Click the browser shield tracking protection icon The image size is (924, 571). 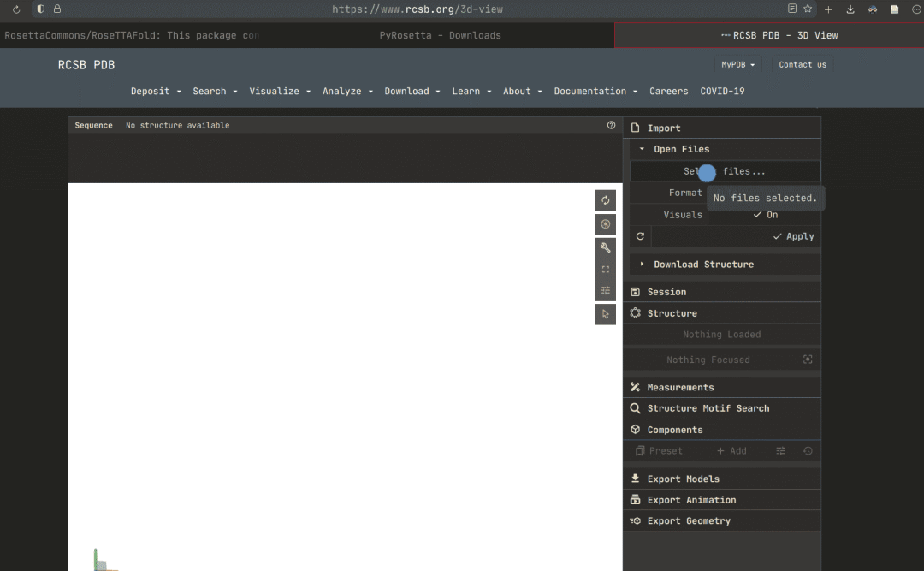pos(41,9)
